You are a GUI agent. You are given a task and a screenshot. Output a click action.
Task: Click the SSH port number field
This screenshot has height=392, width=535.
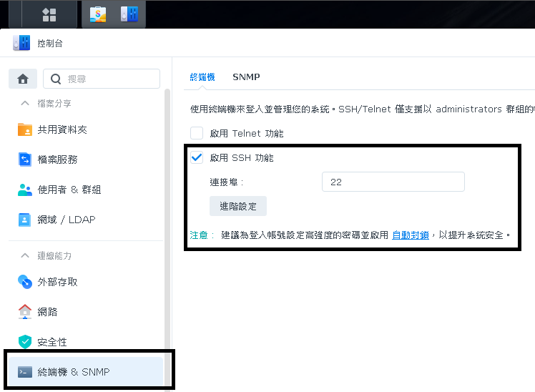393,182
